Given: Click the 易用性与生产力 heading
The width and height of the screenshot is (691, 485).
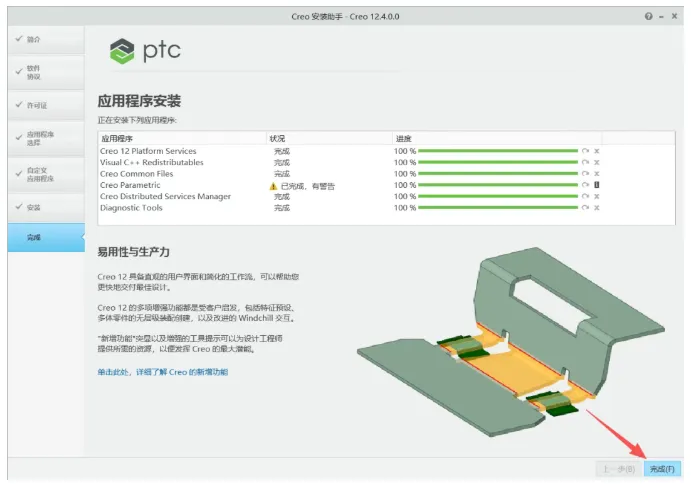Looking at the screenshot, I should (x=134, y=252).
